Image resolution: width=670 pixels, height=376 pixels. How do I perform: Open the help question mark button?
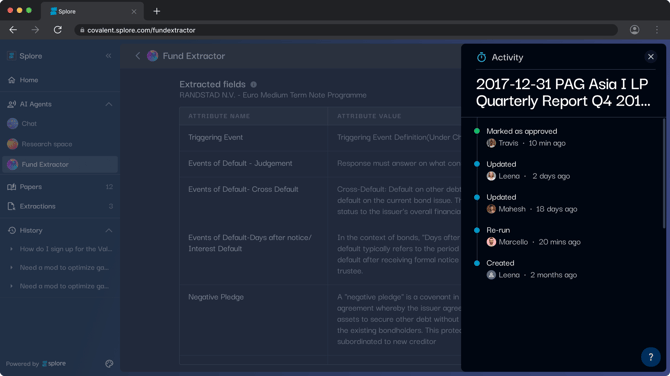[x=650, y=357]
